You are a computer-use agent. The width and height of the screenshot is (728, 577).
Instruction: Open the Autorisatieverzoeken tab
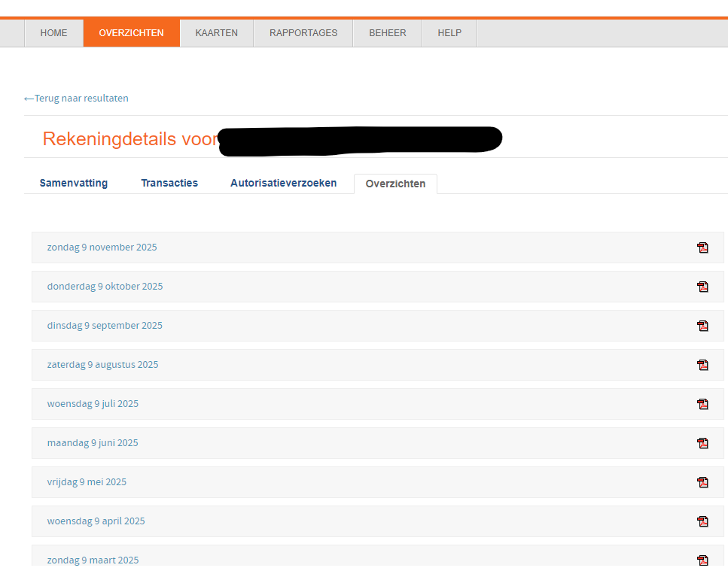click(x=283, y=184)
